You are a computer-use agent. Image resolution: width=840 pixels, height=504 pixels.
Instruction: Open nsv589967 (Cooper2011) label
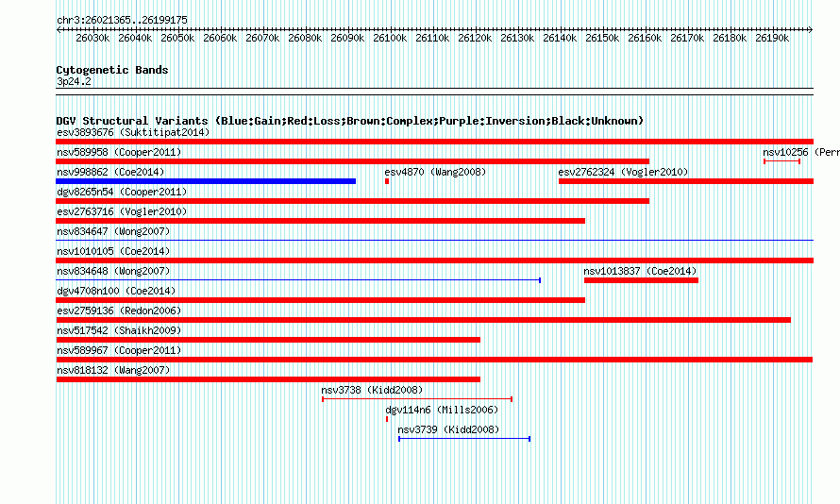coord(120,350)
